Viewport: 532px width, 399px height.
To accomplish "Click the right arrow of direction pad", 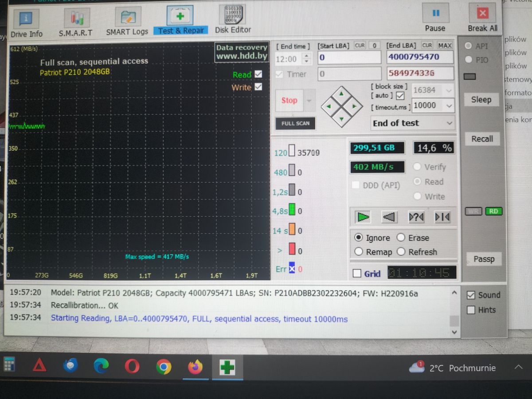I will [354, 106].
